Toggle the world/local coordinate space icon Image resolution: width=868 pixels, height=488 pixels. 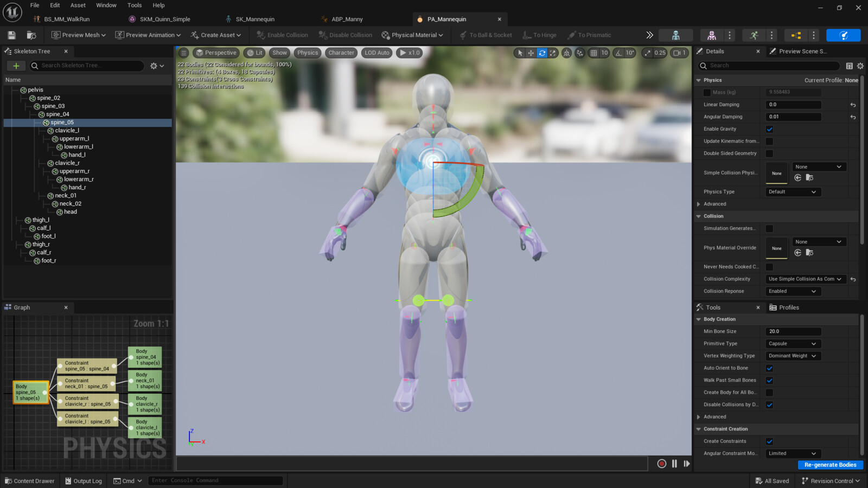[566, 53]
